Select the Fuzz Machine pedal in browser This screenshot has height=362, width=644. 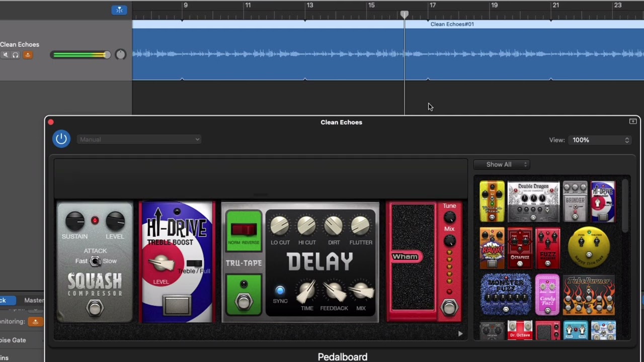click(547, 248)
